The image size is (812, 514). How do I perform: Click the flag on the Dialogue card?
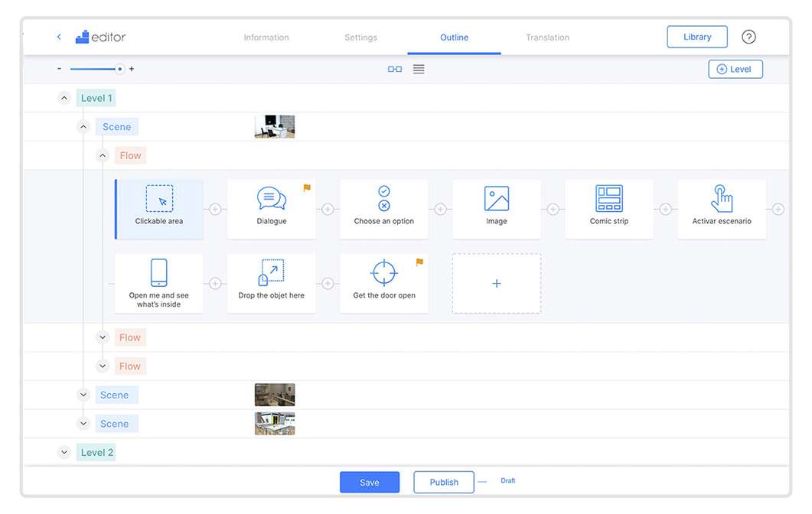307,188
